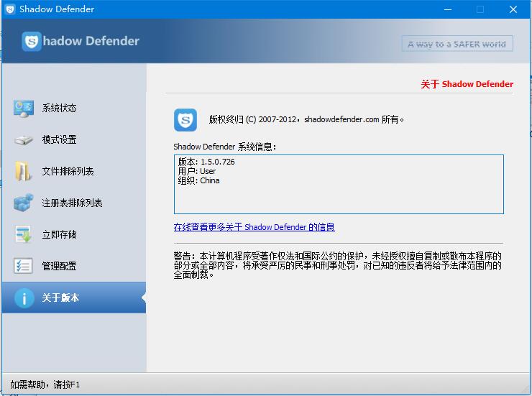
Task: Click the 注册表排除列表 cubes icon
Action: [24, 203]
